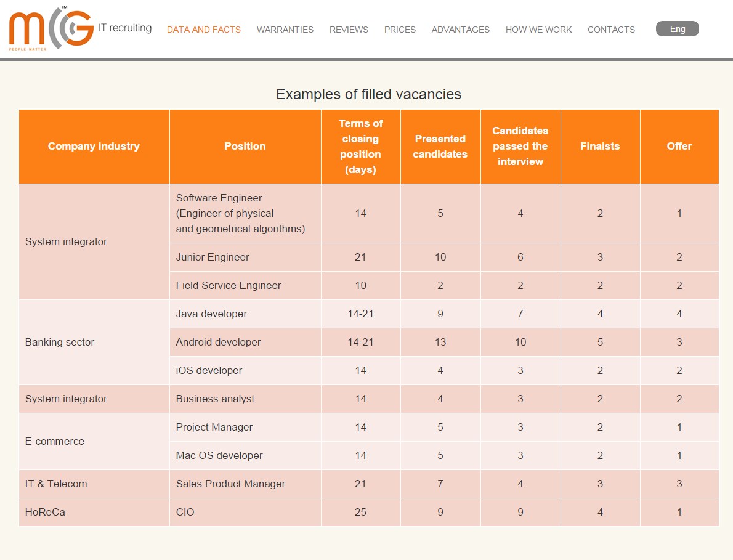Image resolution: width=733 pixels, height=560 pixels.
Task: Click the MG IT recruiting logo
Action: click(79, 28)
